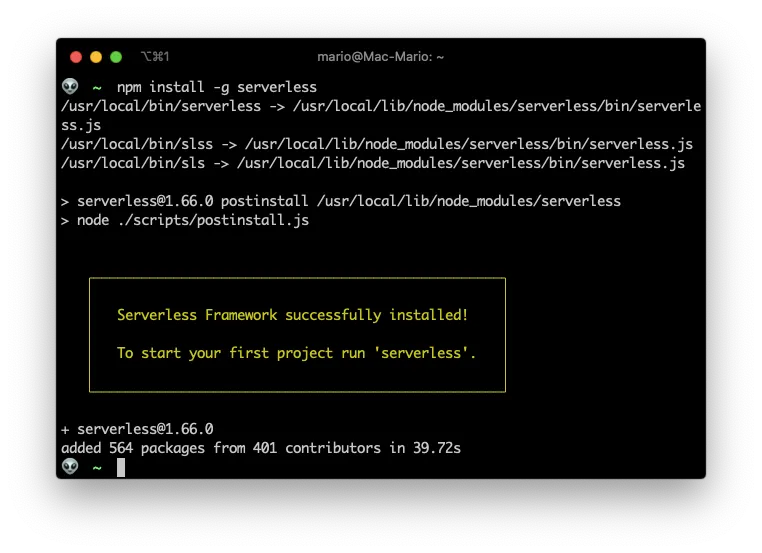Click the /usr/local/bin/serverless symlink line

coord(381,106)
